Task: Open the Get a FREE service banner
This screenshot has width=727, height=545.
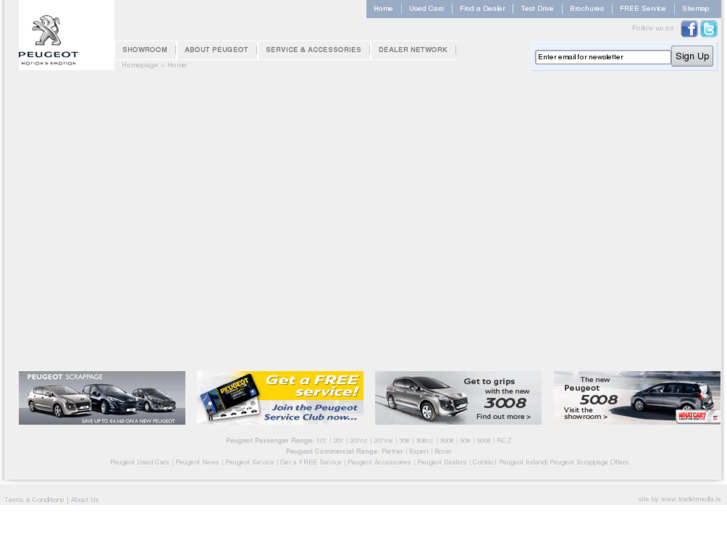Action: tap(280, 398)
